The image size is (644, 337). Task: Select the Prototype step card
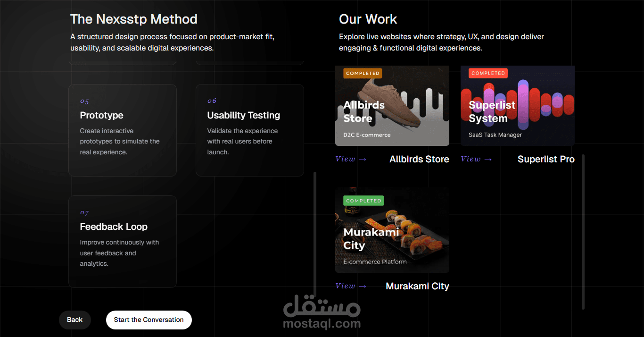(123, 130)
